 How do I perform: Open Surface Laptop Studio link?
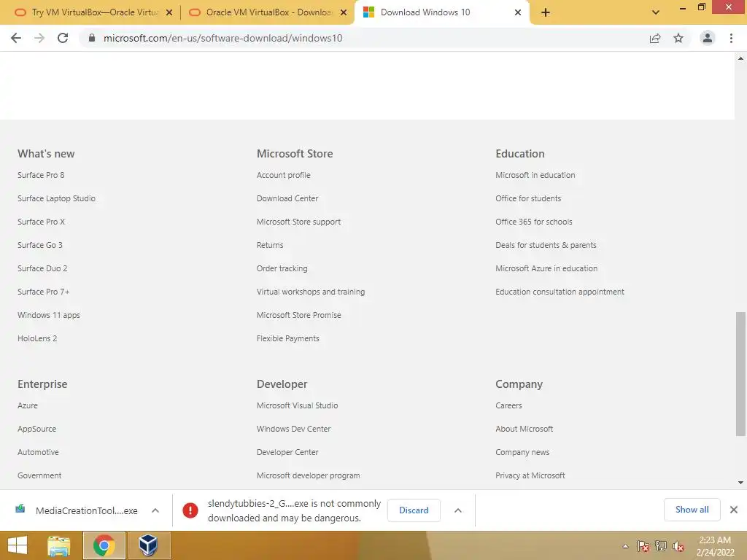[x=56, y=198]
